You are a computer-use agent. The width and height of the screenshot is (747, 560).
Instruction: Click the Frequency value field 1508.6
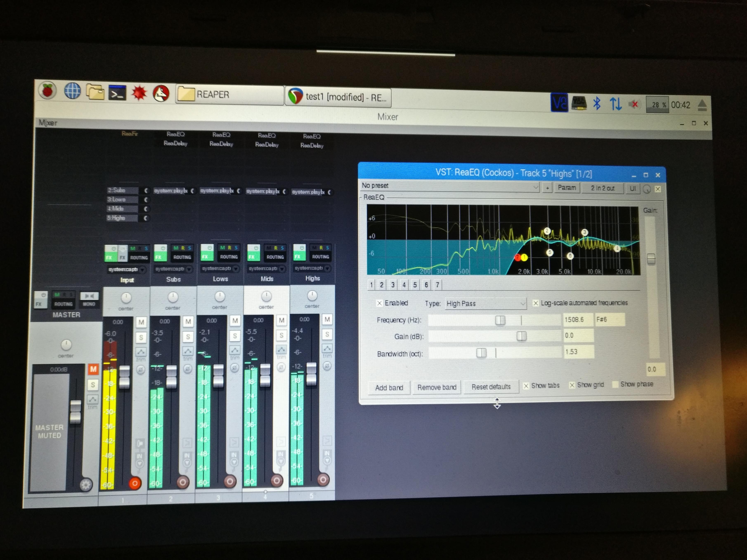(x=578, y=320)
